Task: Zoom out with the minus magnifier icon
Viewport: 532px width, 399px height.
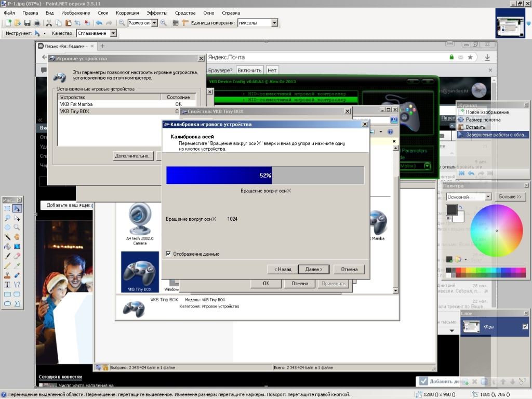Action: click(x=122, y=23)
